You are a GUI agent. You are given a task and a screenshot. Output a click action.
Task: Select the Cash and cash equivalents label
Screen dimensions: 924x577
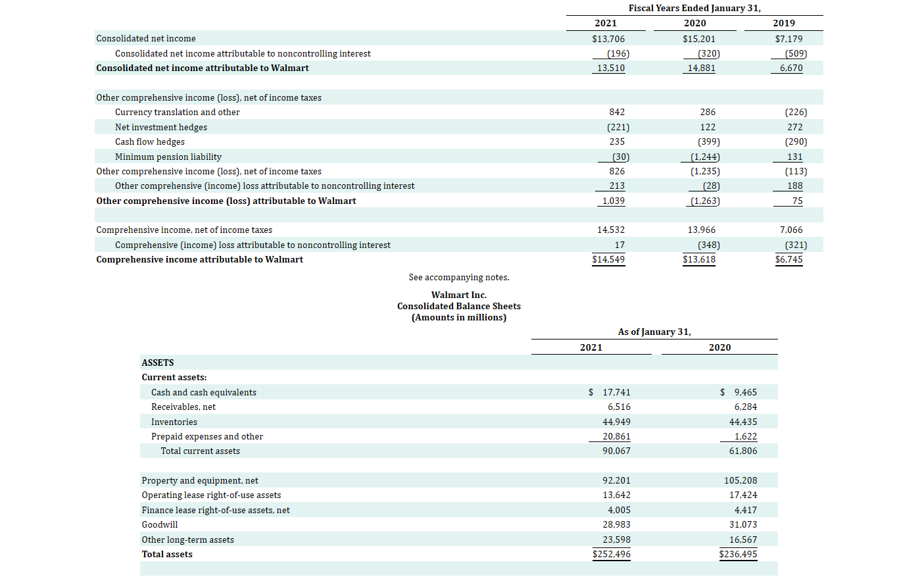pyautogui.click(x=203, y=391)
